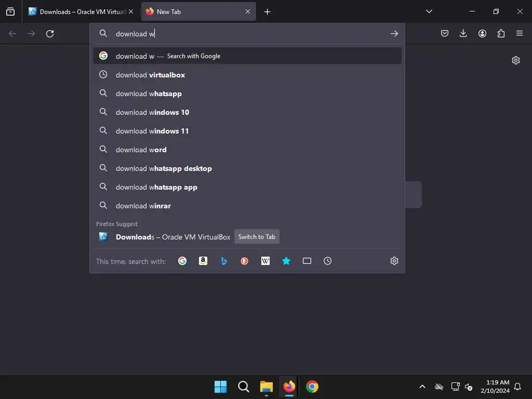
Task: Open the Firefox downloads panel
Action: point(463,33)
